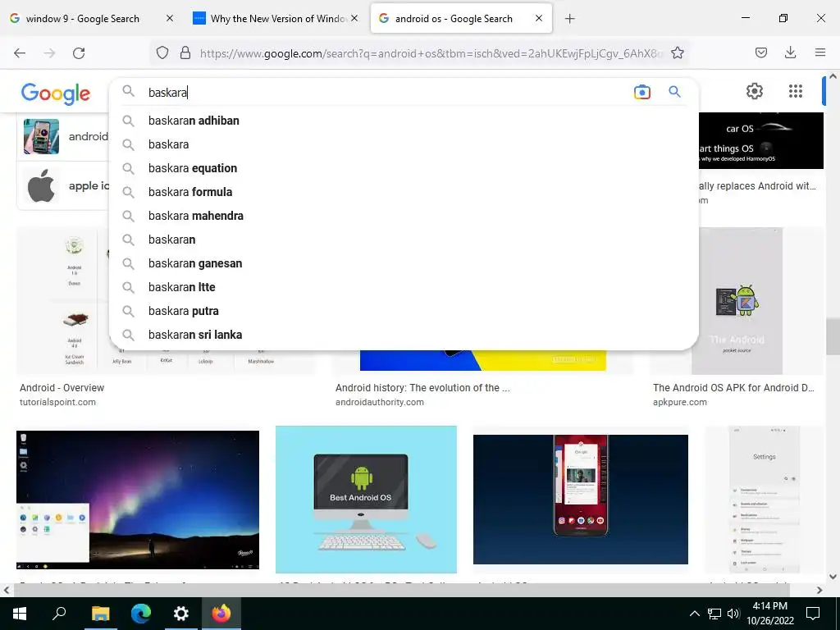Open the Android versions chart image

click(62, 300)
